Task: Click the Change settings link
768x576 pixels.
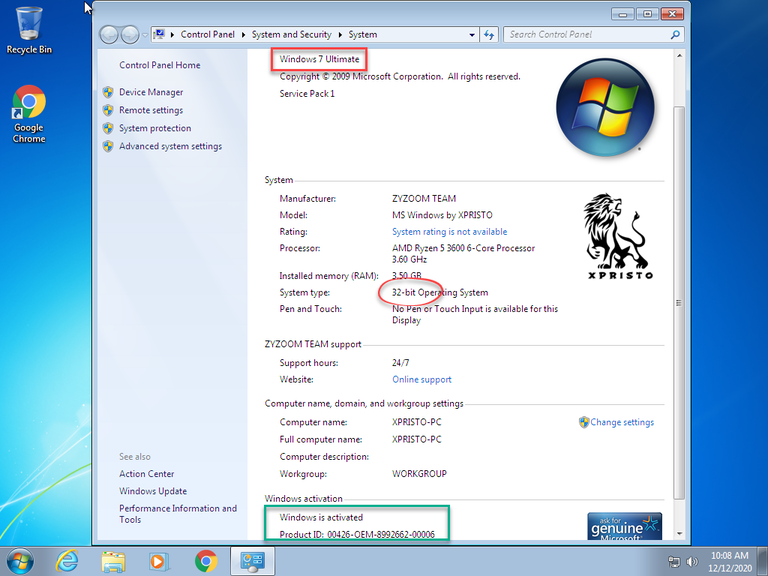Action: 622,422
